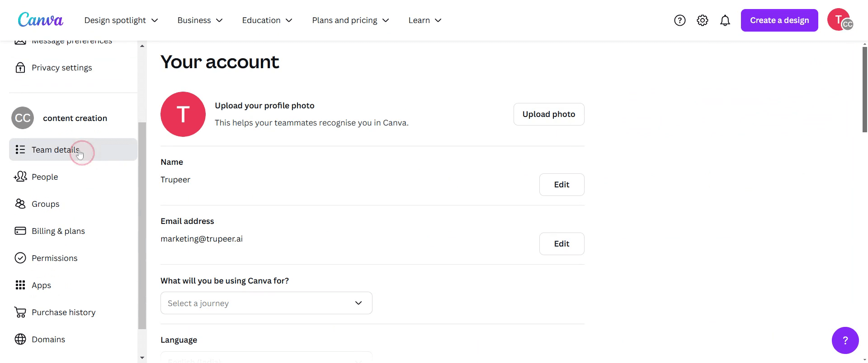Expand the Design spotlight menu
868x363 pixels.
click(121, 20)
